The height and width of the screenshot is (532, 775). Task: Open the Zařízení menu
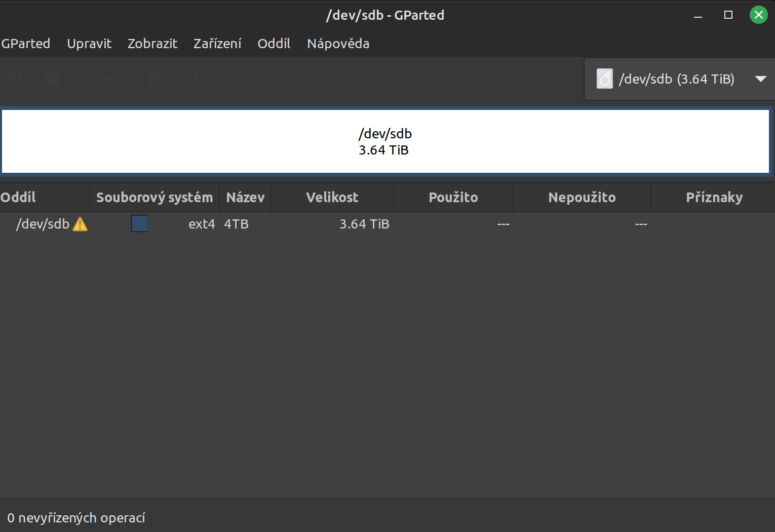pos(217,44)
